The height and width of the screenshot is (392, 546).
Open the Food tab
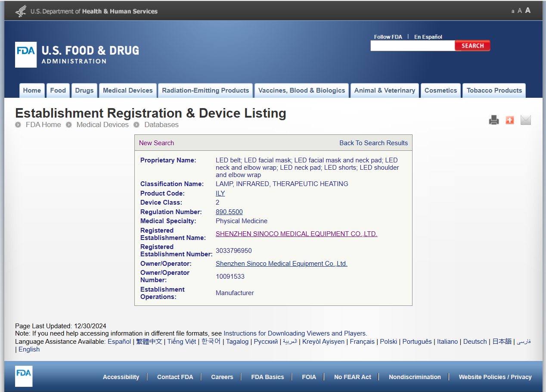(58, 90)
